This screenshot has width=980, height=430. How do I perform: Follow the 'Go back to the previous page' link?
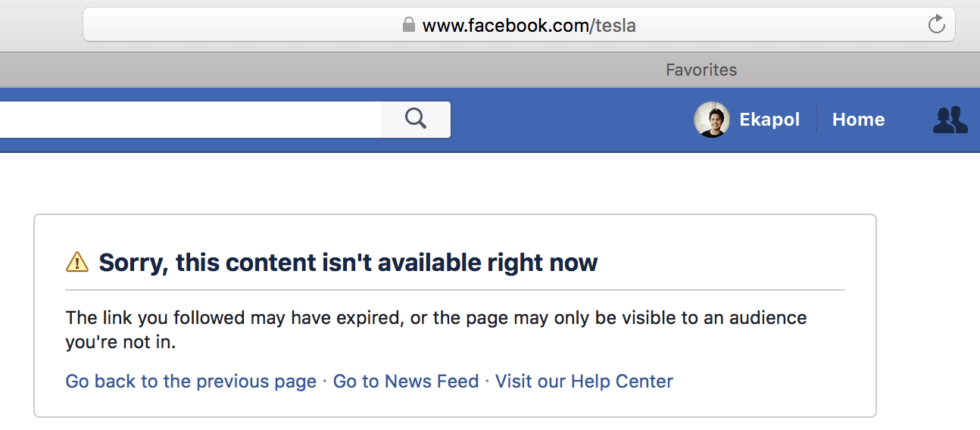(191, 381)
